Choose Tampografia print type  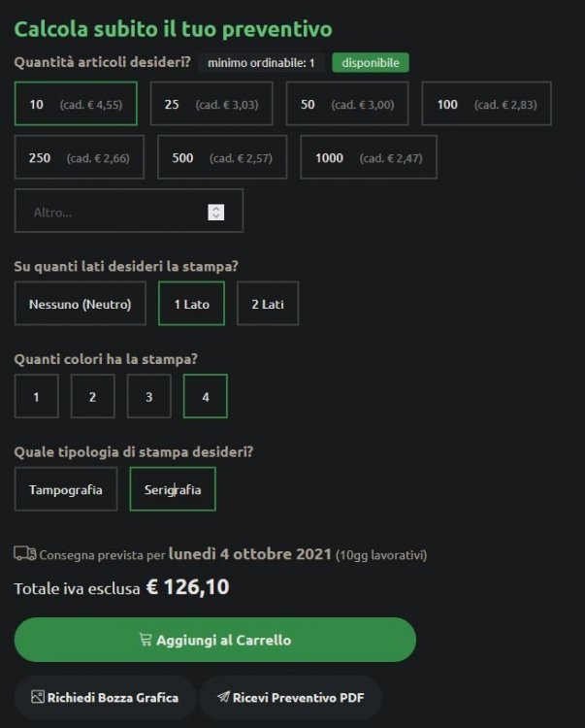tap(65, 489)
